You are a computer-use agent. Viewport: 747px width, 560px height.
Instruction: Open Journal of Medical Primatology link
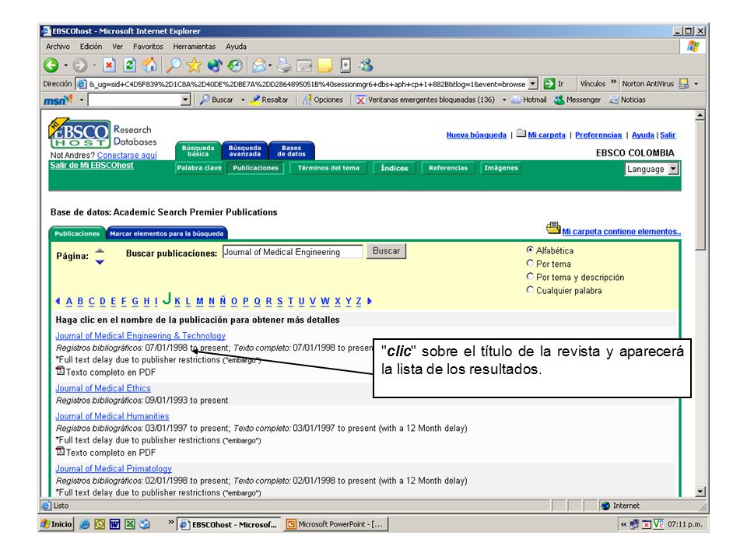coord(114,468)
